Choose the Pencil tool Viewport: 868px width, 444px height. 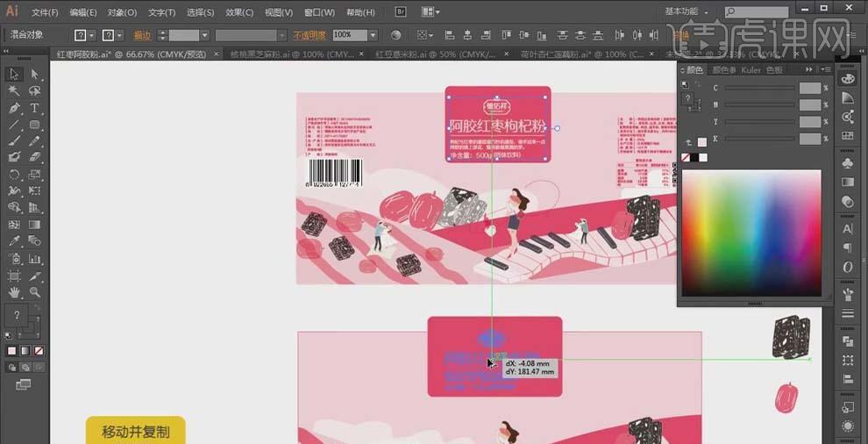34,140
